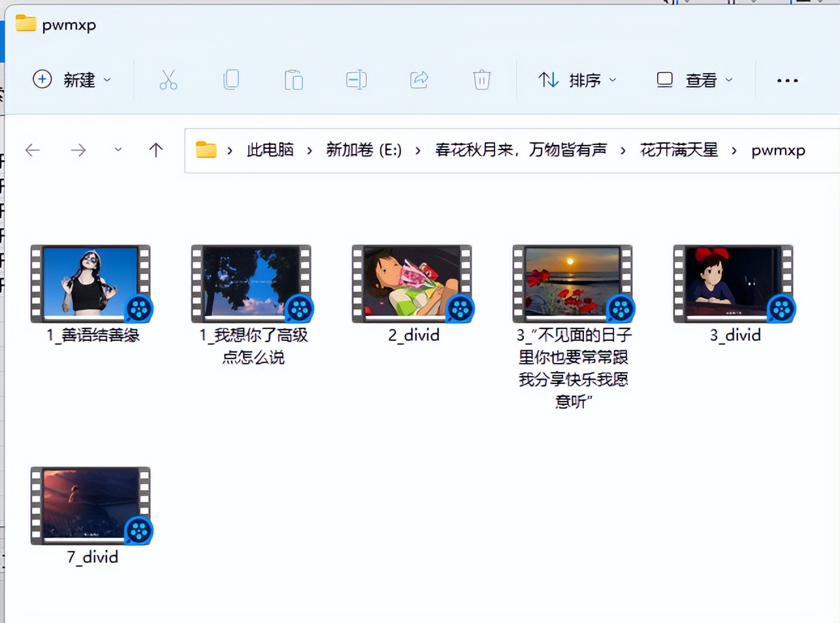Click the Cut scissors icon

point(169,79)
